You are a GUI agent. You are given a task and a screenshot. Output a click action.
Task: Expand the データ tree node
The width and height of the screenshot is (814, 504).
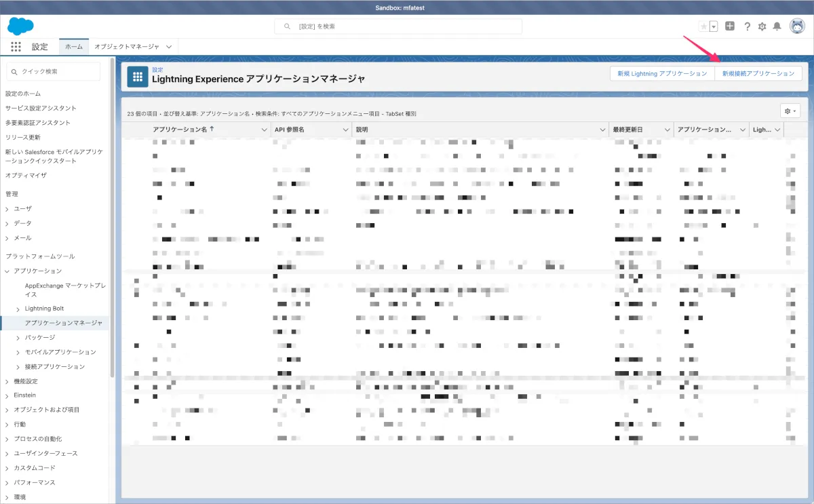click(7, 223)
